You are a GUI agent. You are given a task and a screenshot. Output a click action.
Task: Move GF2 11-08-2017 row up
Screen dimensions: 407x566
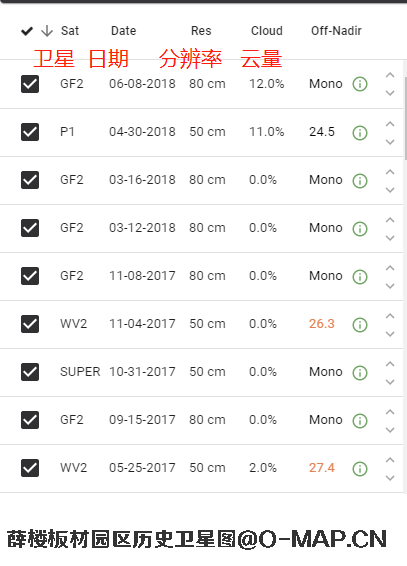pos(390,268)
